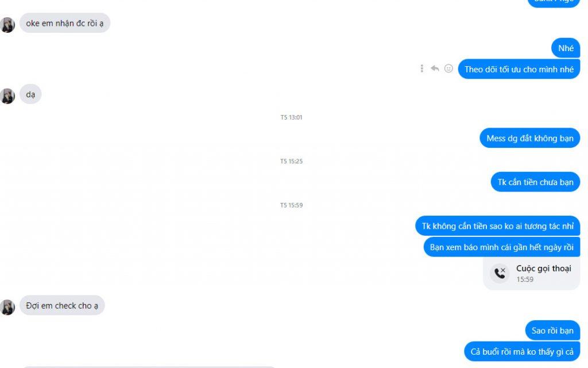This screenshot has width=588, height=368.
Task: Click 'Tk không cắn tiền sao ko ai tương tác nhỉ' bubble
Action: (x=498, y=226)
